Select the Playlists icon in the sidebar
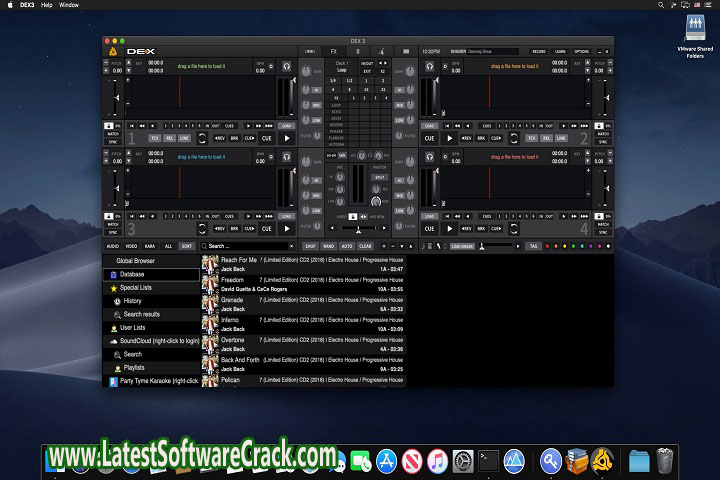Image resolution: width=720 pixels, height=480 pixels. [x=116, y=367]
